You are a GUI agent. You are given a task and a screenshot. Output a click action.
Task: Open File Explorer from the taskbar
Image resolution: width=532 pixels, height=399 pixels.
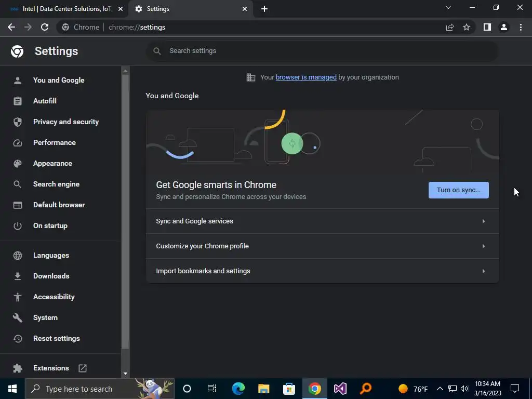(263, 389)
